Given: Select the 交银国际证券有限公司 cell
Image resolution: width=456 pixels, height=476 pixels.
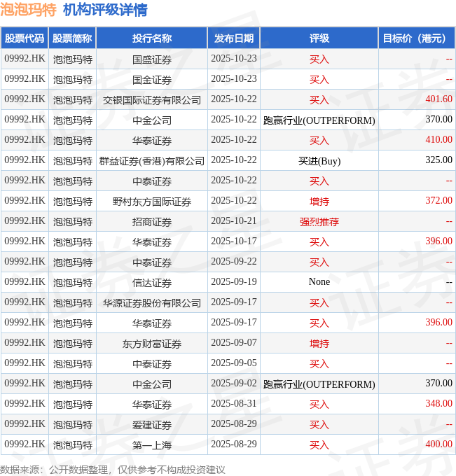Looking at the screenshot, I should click(x=152, y=99).
